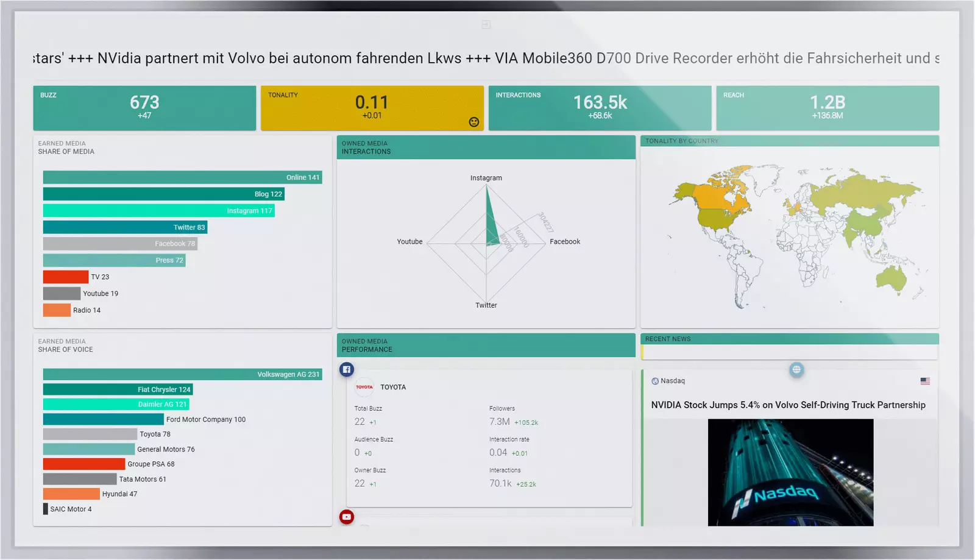Select the Blog 122 bar
This screenshot has width=975, height=560.
point(164,194)
